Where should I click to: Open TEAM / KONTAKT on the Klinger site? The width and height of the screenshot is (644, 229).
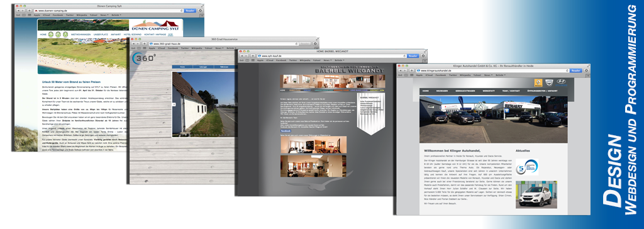pos(511,91)
